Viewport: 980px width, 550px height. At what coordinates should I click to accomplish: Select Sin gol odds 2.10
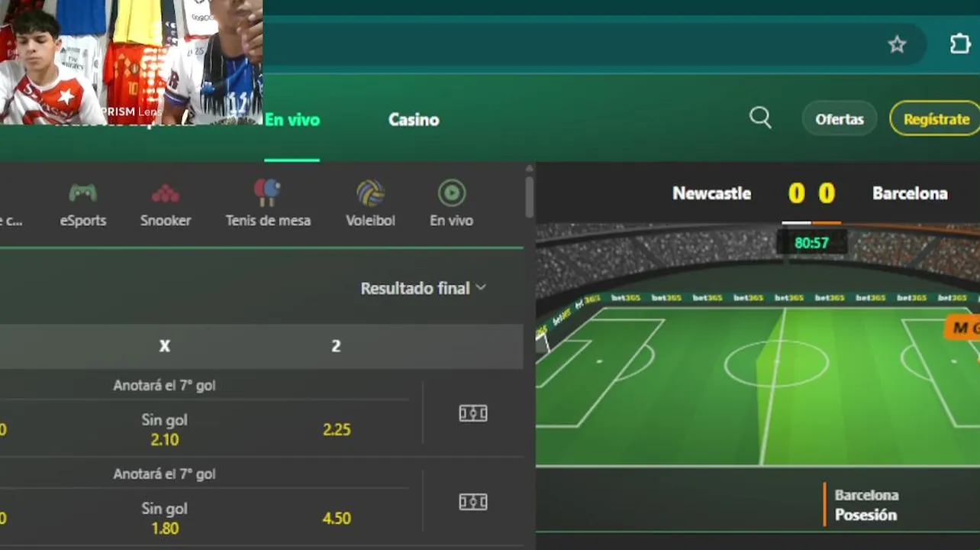(165, 429)
